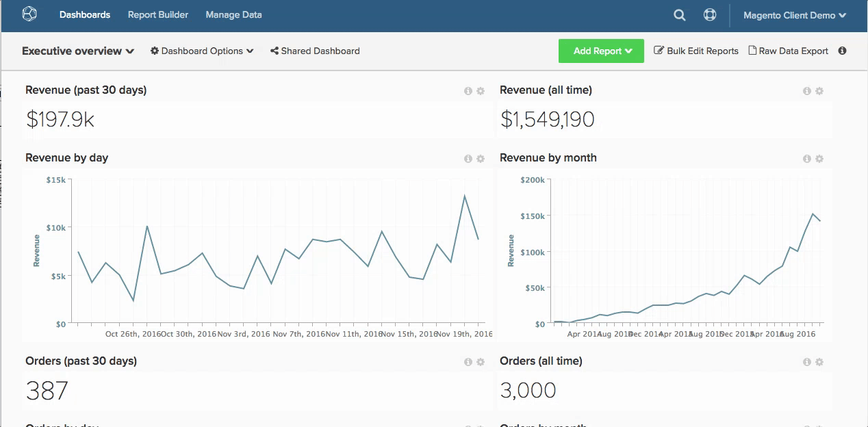This screenshot has height=427, width=868.
Task: Expand the Magento Client Demo account menu
Action: click(793, 14)
